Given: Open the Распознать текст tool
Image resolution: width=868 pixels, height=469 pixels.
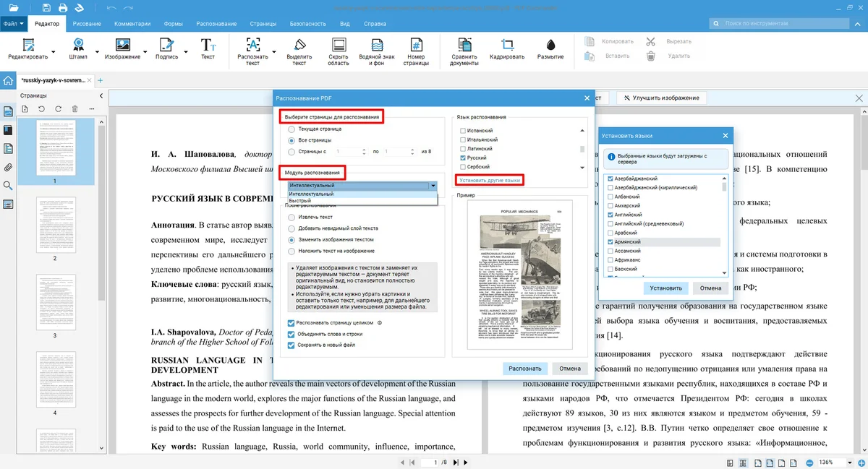Looking at the screenshot, I should [x=252, y=45].
